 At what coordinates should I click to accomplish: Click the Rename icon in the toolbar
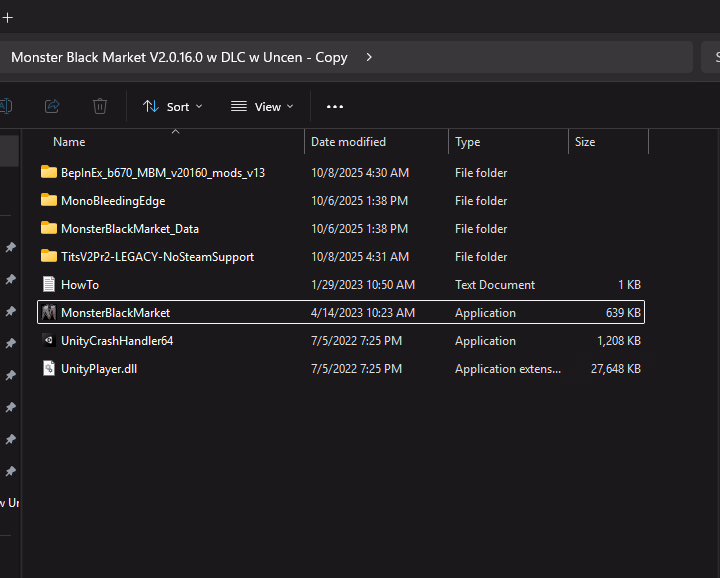(x=6, y=106)
